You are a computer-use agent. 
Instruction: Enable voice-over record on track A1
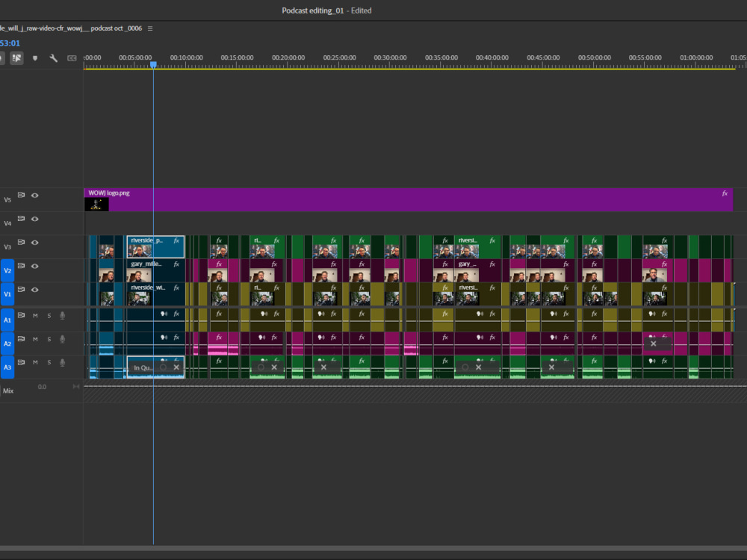pos(63,315)
